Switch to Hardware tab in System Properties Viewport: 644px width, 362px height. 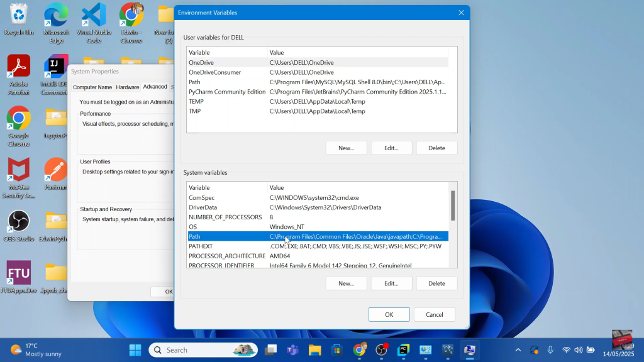pos(127,87)
